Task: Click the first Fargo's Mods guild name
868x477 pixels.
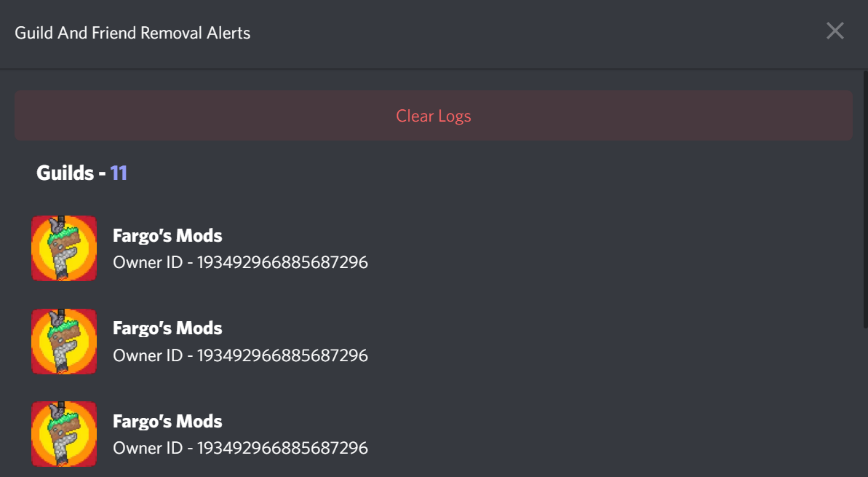Action: tap(167, 235)
